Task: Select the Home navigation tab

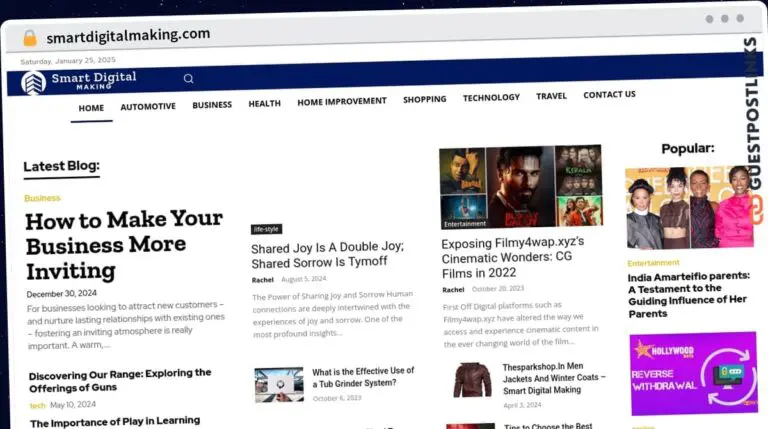Action: pos(91,108)
